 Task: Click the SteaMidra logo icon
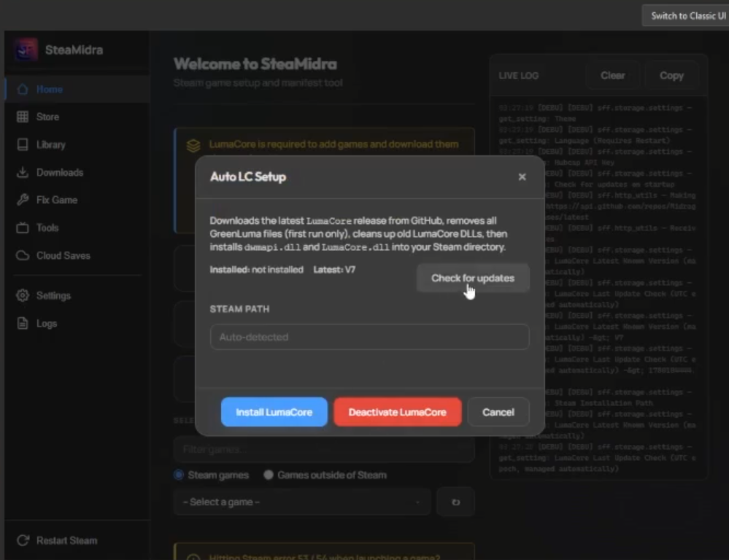(x=26, y=50)
